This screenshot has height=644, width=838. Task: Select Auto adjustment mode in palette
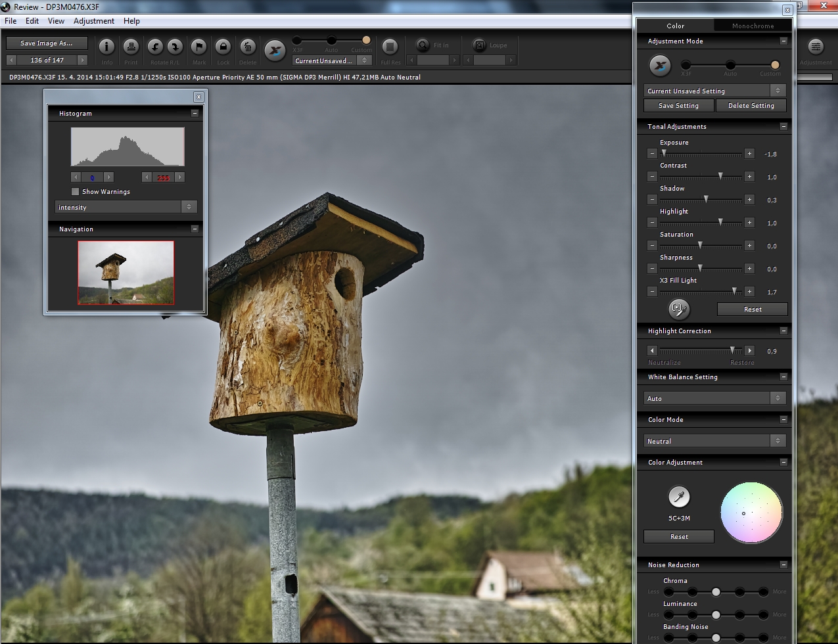[x=730, y=65]
